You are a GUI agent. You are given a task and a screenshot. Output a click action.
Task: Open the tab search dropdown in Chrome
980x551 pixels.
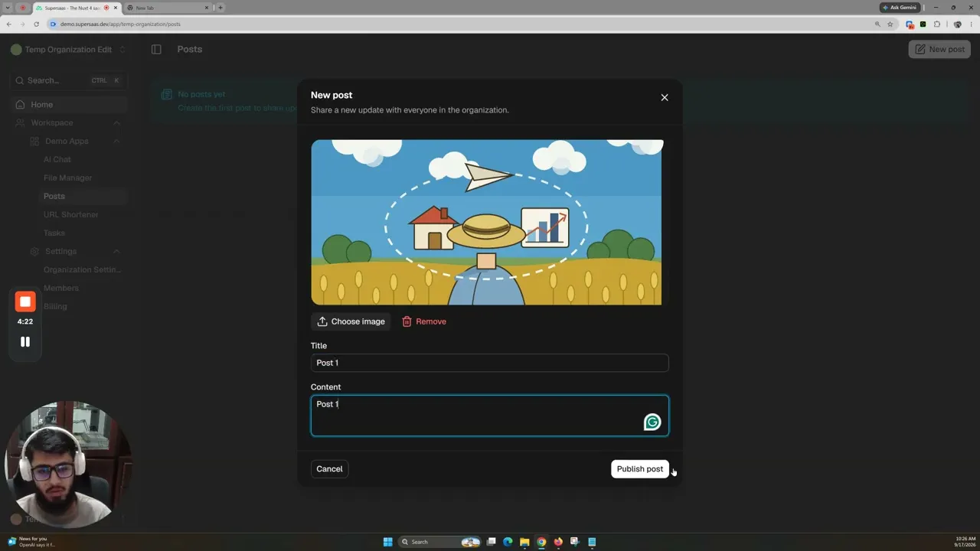[7, 8]
